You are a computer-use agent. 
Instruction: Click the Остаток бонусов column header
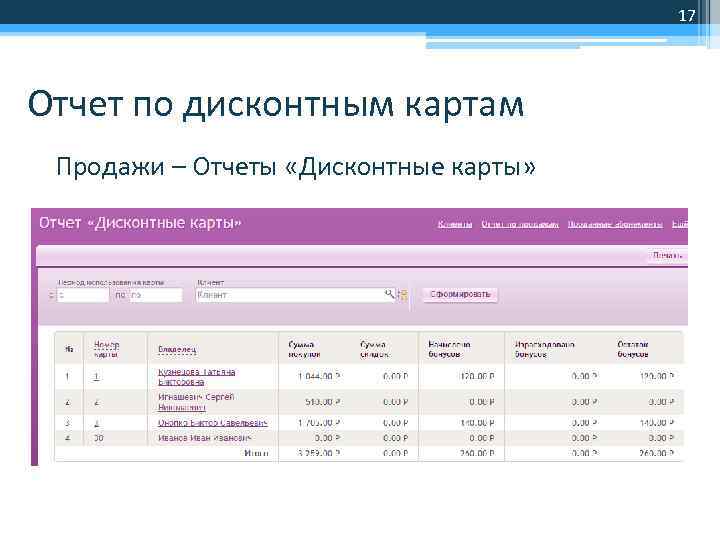[x=633, y=349]
